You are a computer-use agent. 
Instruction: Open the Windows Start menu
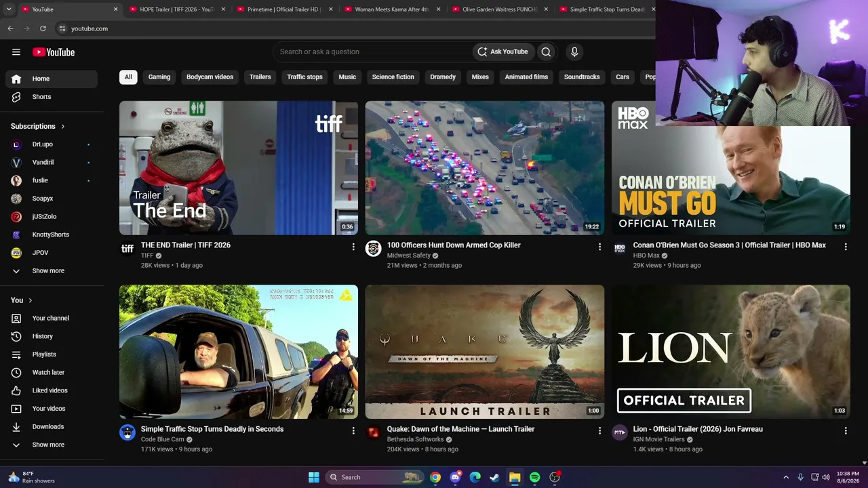coord(314,477)
